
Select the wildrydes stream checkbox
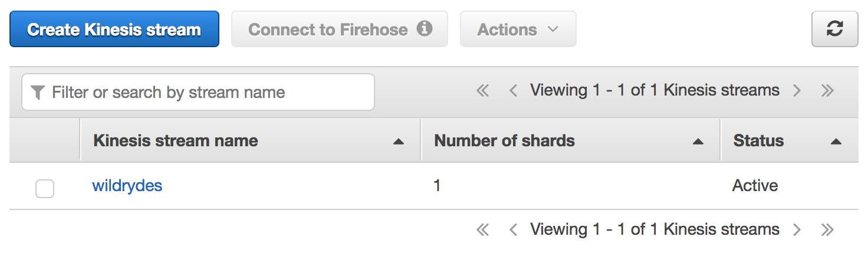click(45, 189)
